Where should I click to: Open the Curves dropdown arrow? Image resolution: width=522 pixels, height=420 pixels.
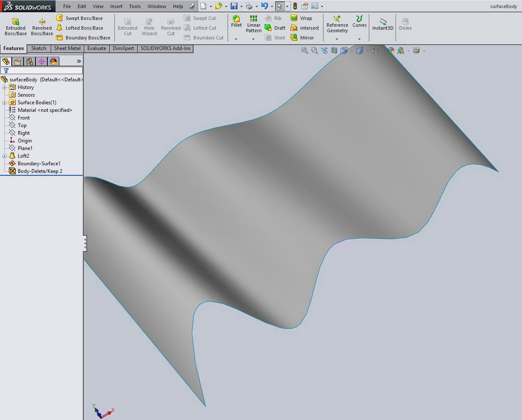tap(359, 39)
